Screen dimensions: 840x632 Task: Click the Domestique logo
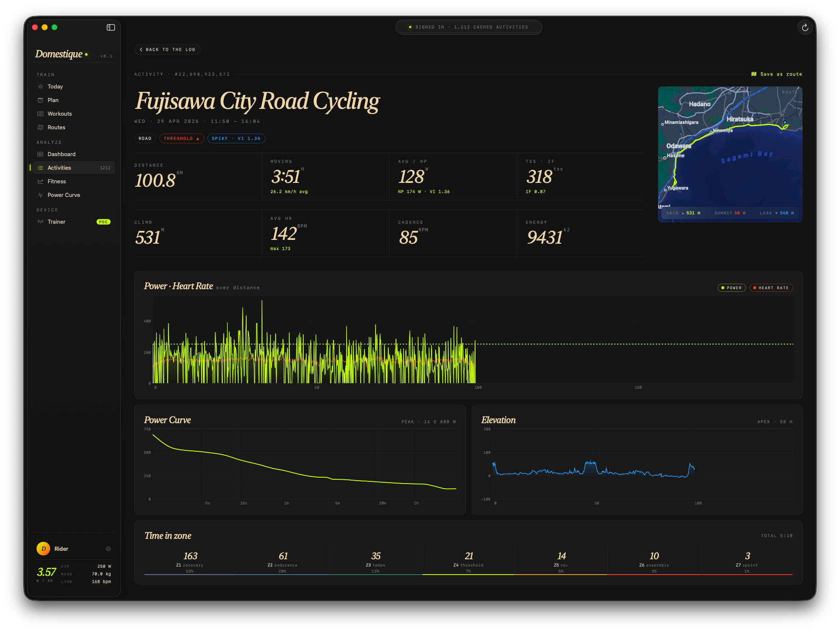[59, 54]
